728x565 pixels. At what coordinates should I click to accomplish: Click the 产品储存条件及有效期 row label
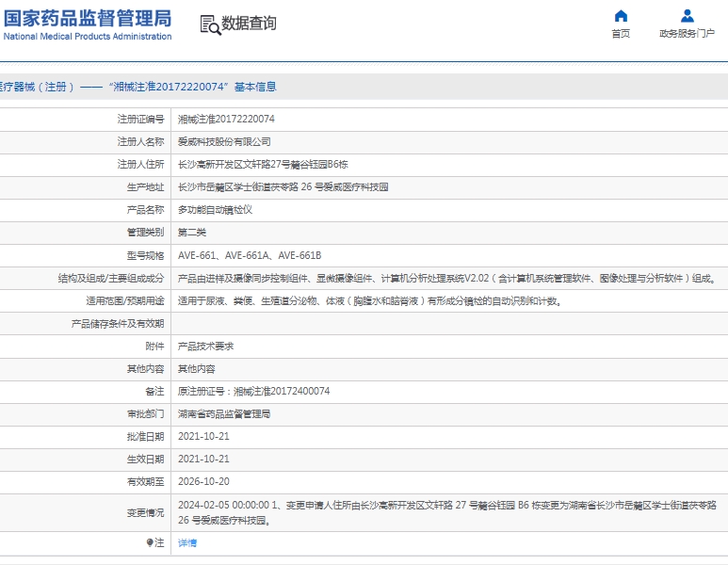click(x=118, y=324)
